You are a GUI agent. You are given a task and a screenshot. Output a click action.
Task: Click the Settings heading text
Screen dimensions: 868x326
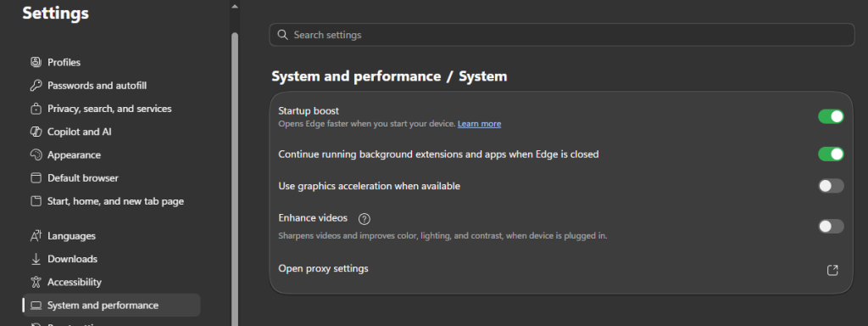point(55,13)
